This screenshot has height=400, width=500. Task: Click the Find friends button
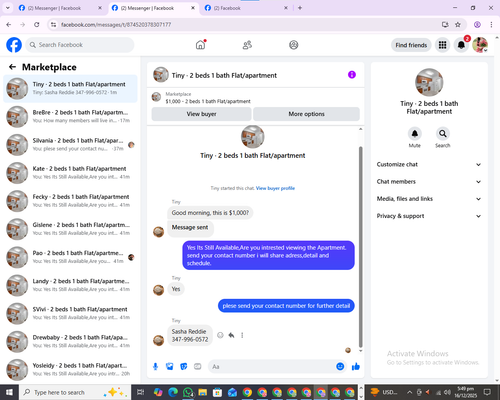[x=411, y=45]
